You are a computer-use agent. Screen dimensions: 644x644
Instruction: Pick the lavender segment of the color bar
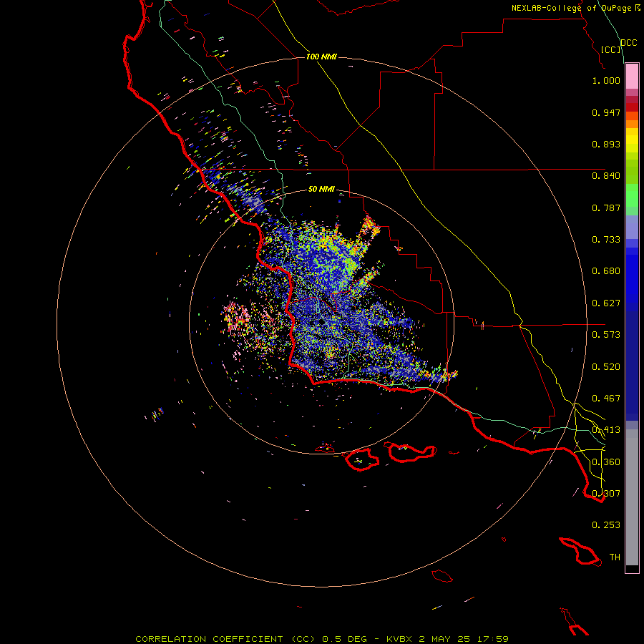(x=632, y=227)
